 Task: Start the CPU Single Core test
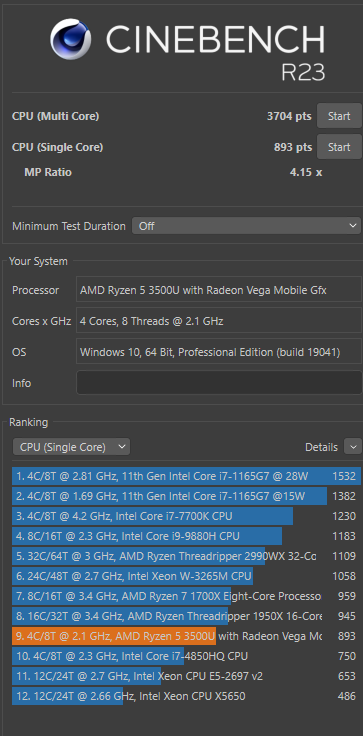click(339, 147)
